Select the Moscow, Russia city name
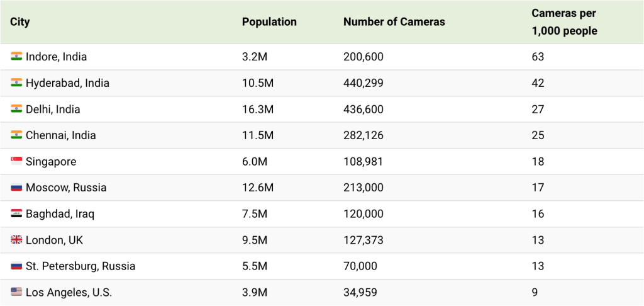The image size is (644, 306). tap(66, 188)
